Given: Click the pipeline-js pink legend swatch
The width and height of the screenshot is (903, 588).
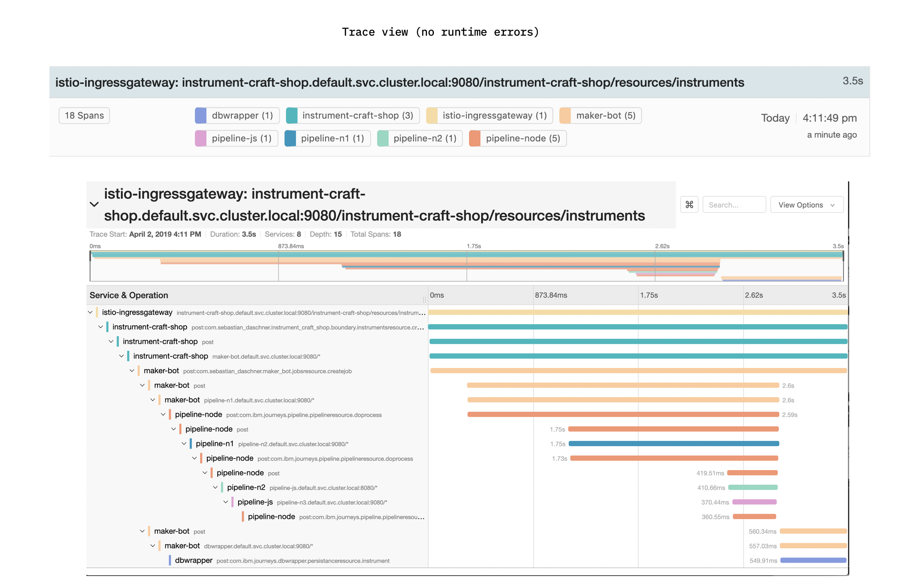Looking at the screenshot, I should coord(201,138).
